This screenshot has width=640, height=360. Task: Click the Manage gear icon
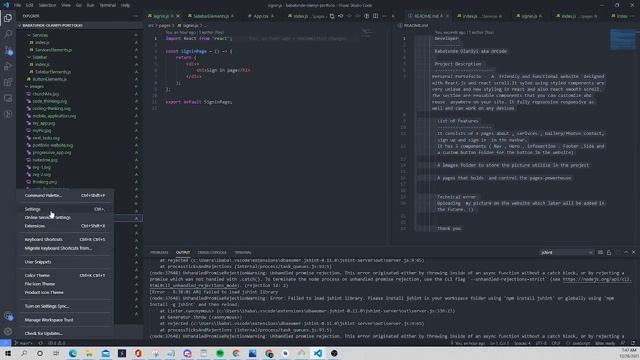tap(8, 331)
